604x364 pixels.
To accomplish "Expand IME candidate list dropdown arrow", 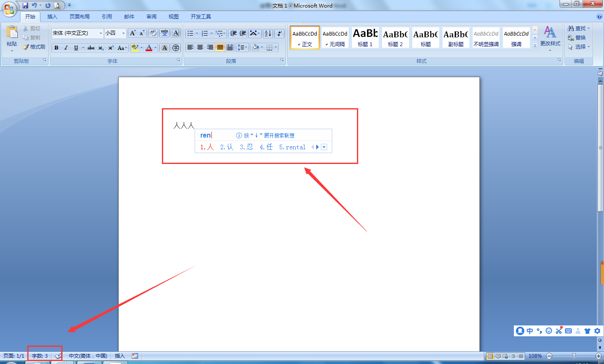I will [x=324, y=147].
